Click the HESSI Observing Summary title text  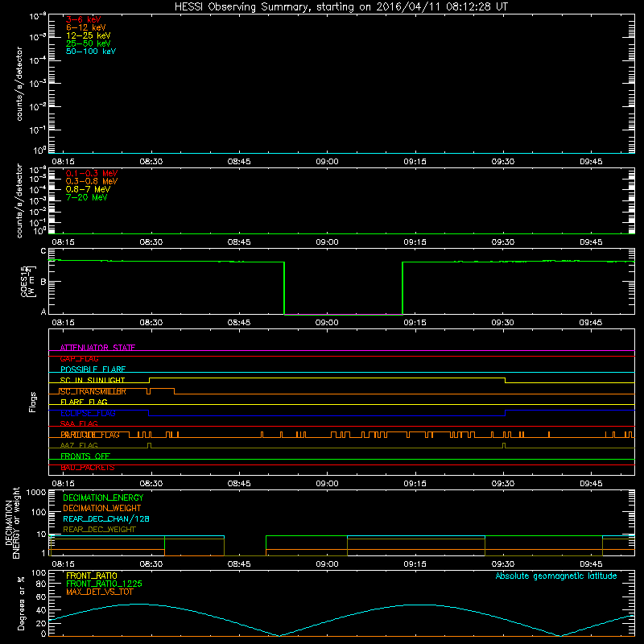(x=341, y=7)
